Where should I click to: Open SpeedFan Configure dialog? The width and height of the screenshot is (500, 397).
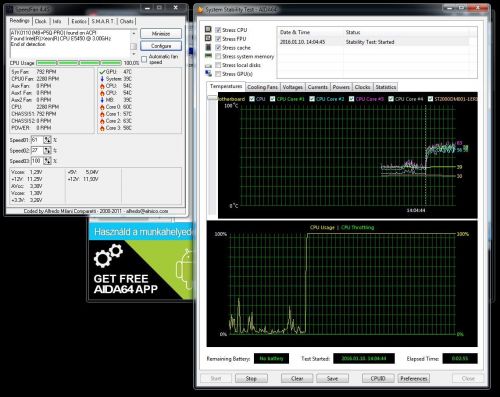coord(161,46)
